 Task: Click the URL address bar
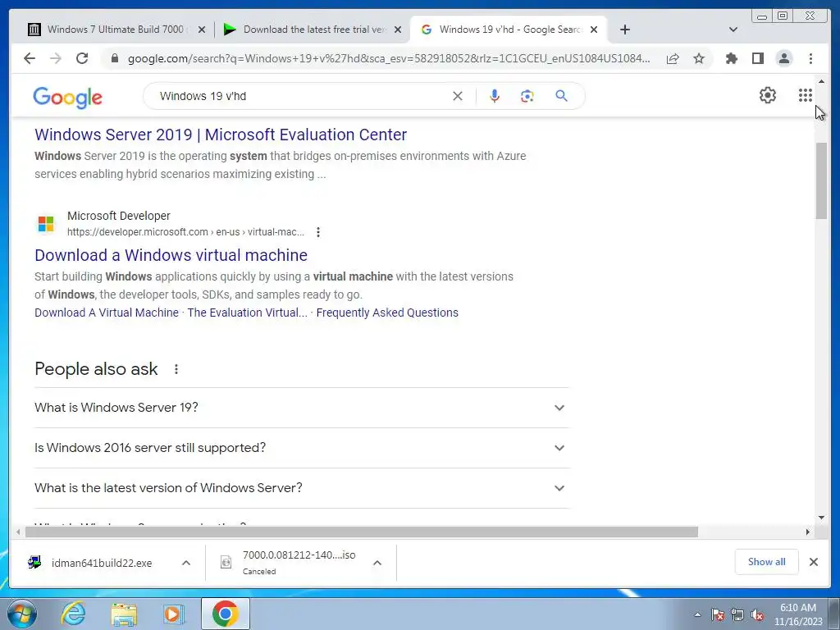388,58
